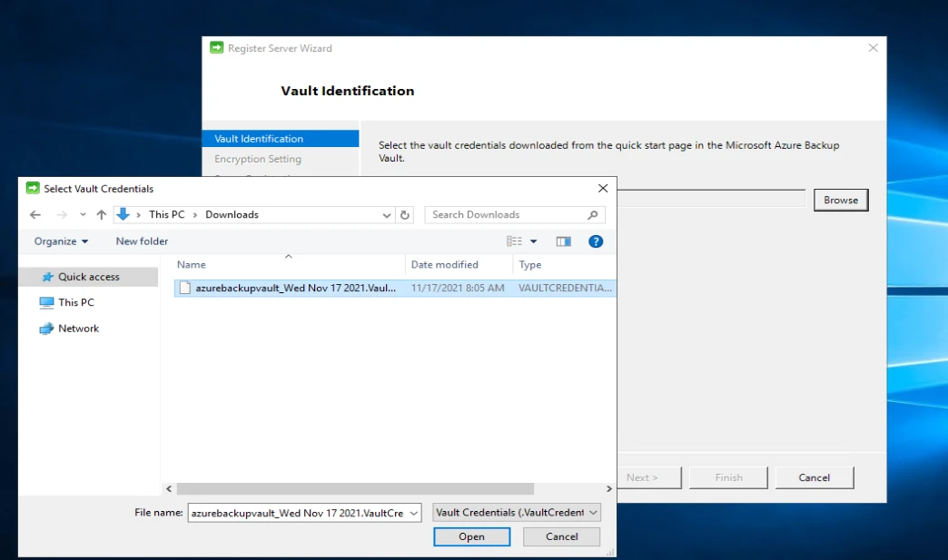
Task: Click the up one level arrow icon
Action: [x=102, y=214]
